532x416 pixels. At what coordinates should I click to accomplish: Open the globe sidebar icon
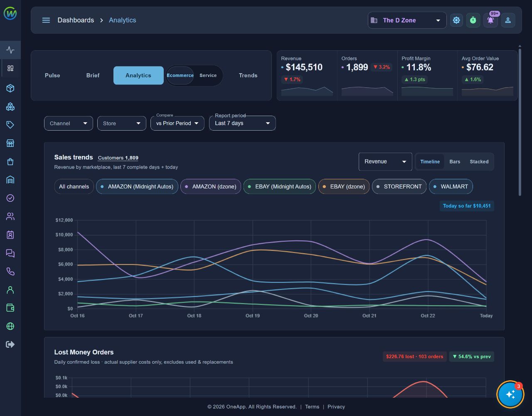10,326
